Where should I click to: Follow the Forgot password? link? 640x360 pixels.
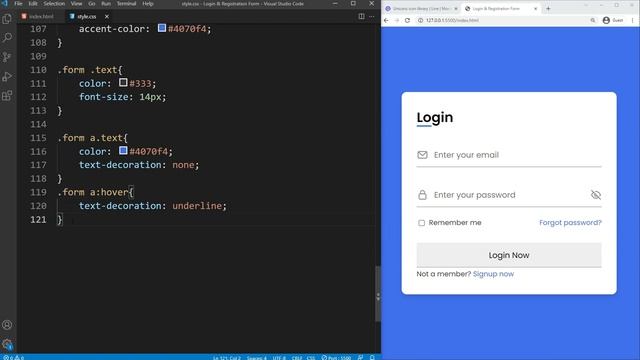(x=570, y=223)
